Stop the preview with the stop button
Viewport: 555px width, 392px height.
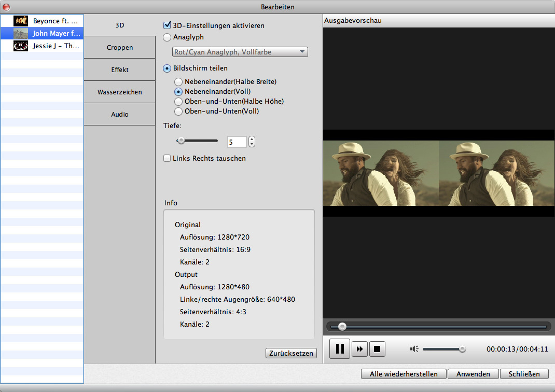point(377,349)
